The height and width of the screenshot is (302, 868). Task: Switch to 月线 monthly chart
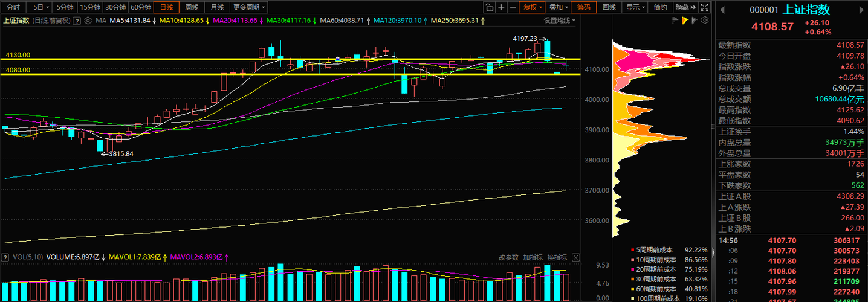217,7
